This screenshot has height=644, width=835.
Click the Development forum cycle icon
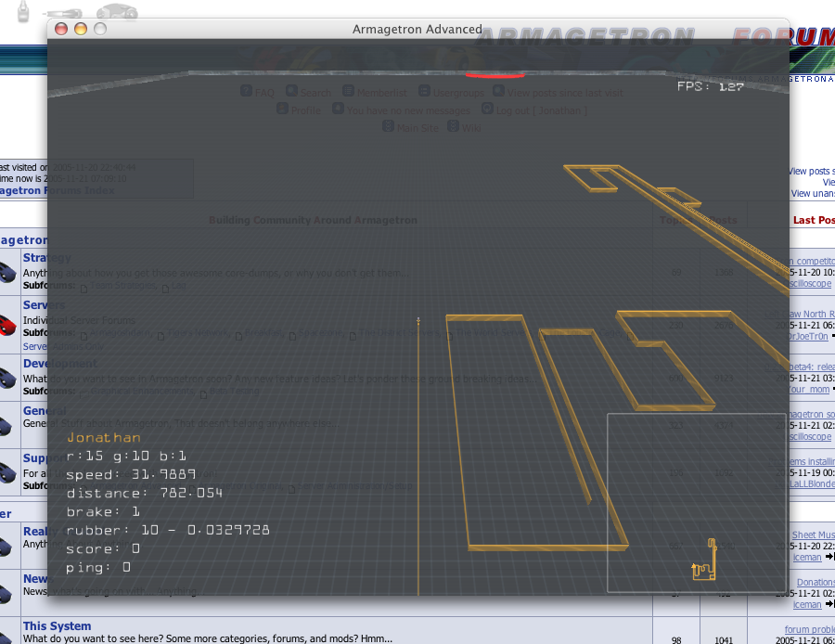tap(7, 379)
